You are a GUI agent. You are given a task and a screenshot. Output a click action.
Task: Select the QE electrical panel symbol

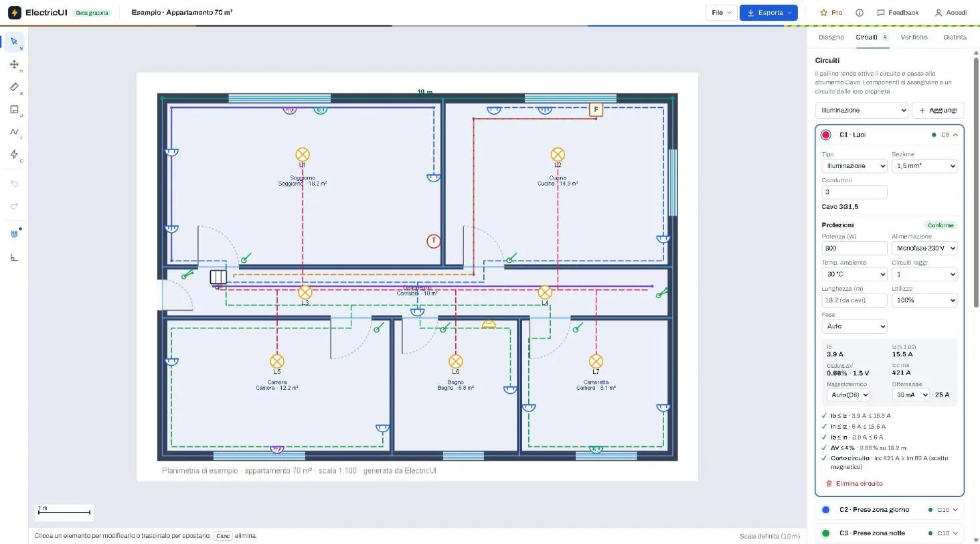pos(218,277)
